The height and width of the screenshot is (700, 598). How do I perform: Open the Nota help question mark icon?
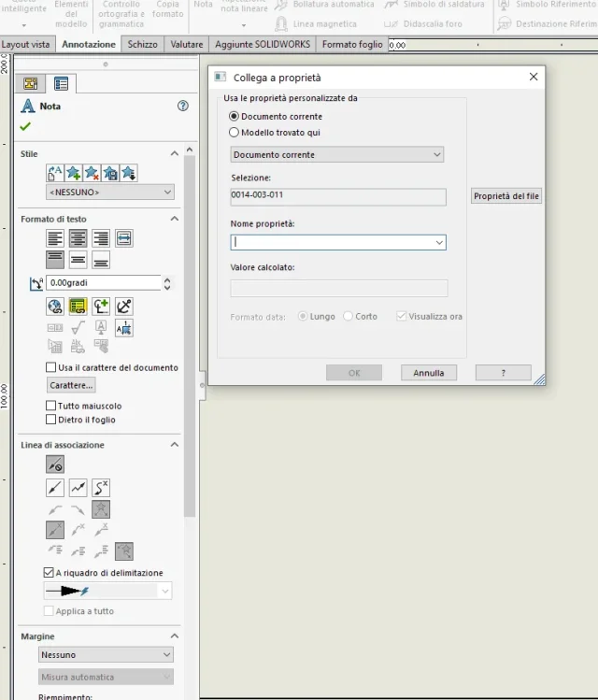(183, 106)
